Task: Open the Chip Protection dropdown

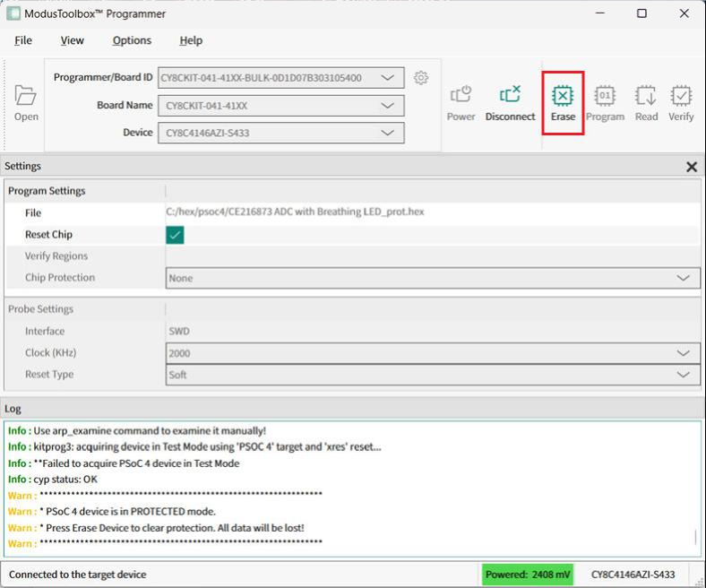Action: tap(433, 278)
